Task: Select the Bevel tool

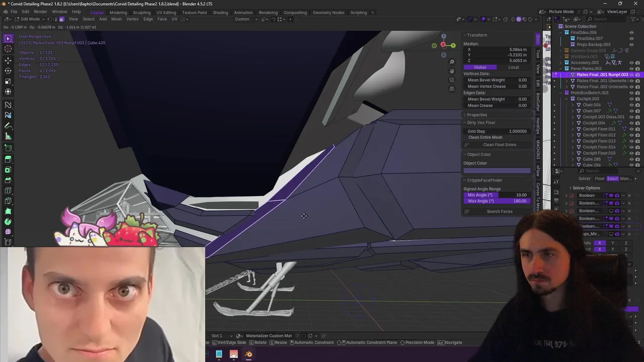Action: [x=8, y=180]
